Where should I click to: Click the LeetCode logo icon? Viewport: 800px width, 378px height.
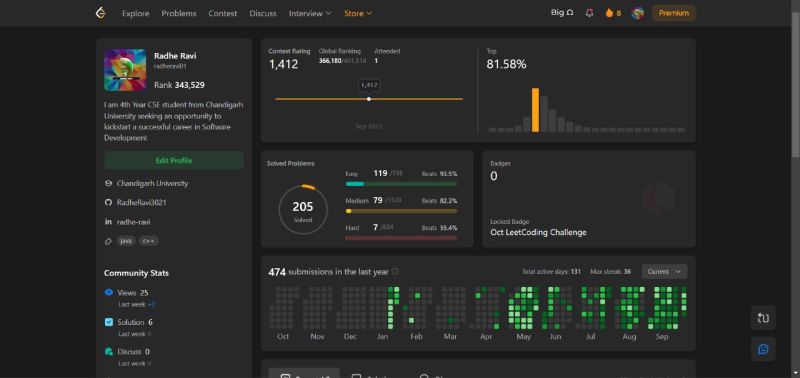[101, 13]
